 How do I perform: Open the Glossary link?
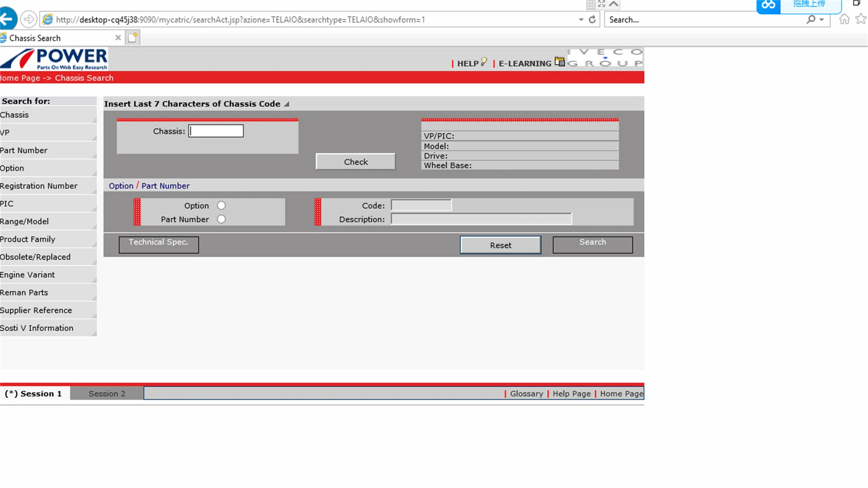tap(526, 394)
